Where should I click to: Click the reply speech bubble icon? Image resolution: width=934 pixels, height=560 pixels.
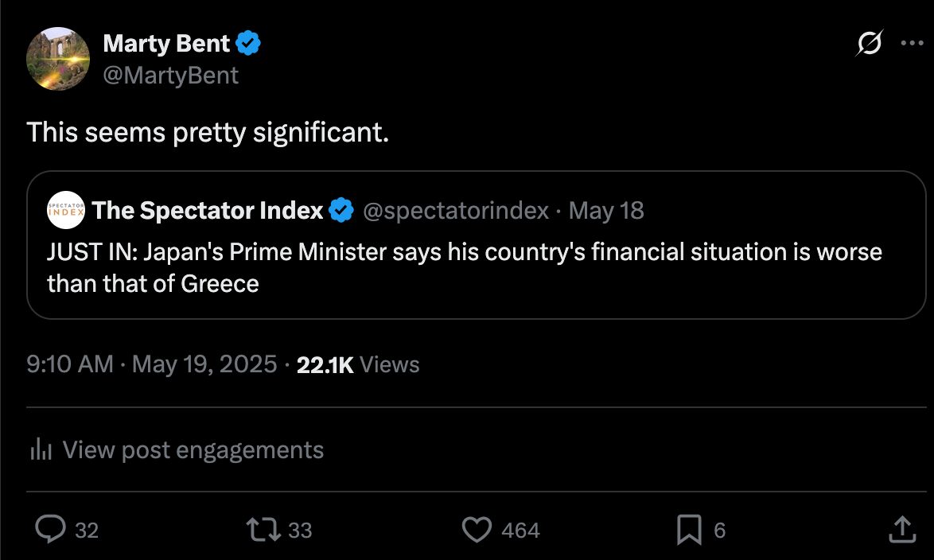click(50, 530)
